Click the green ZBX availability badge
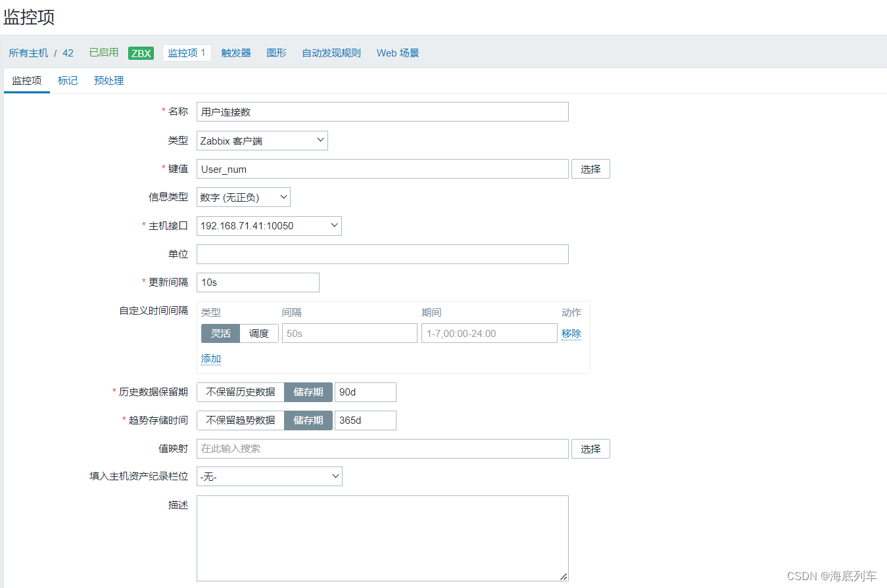This screenshot has width=887, height=588. (141, 53)
